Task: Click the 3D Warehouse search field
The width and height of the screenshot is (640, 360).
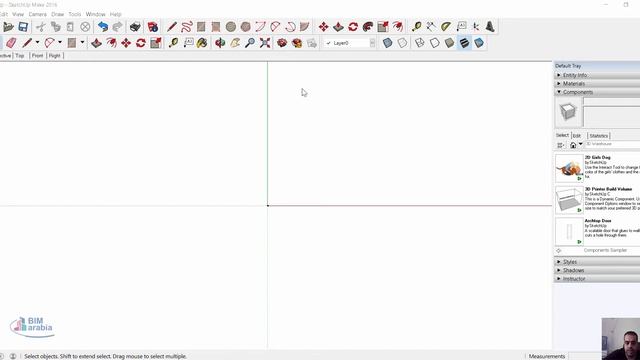Action: click(x=613, y=144)
